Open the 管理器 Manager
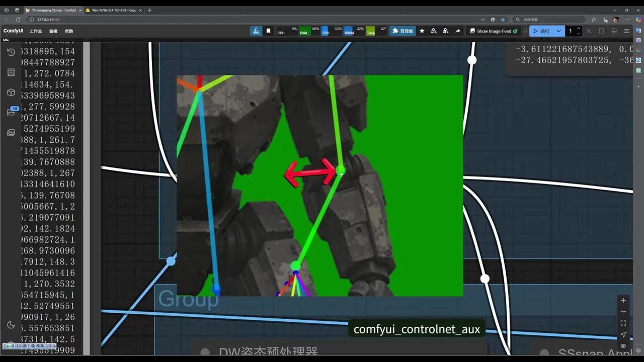 (403, 31)
